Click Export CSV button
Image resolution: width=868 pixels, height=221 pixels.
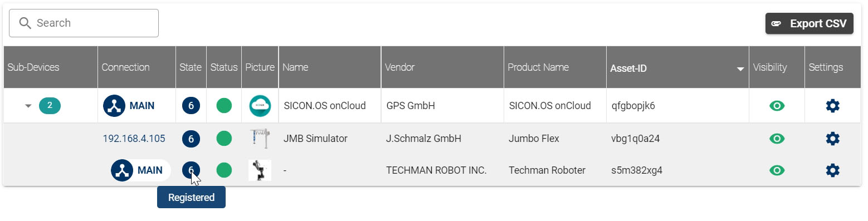click(x=810, y=23)
